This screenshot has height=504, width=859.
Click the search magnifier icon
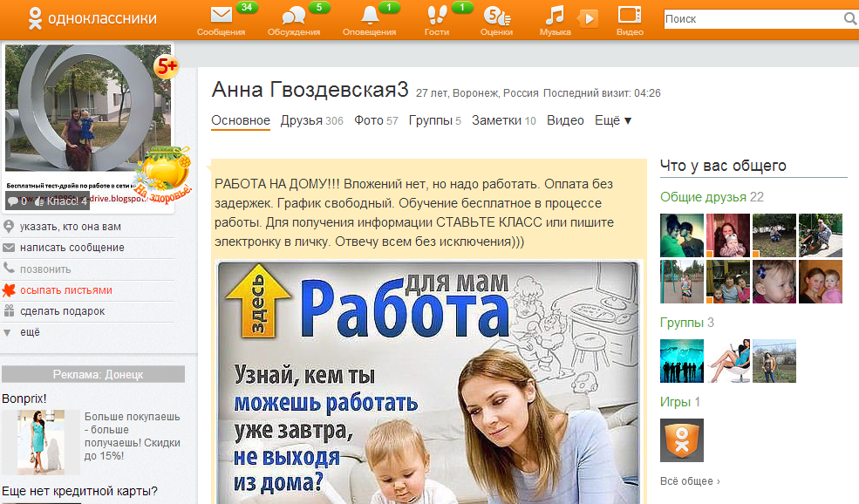pyautogui.click(x=850, y=19)
